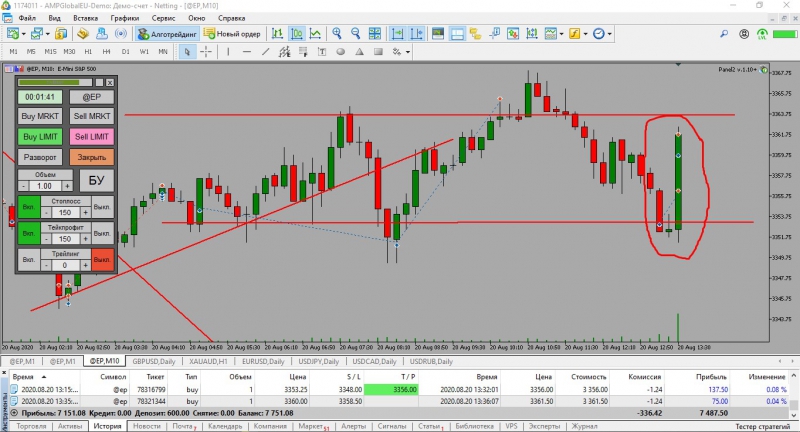Select the cursor arrow tool
Screen dimensions: 800x432
coord(187,52)
